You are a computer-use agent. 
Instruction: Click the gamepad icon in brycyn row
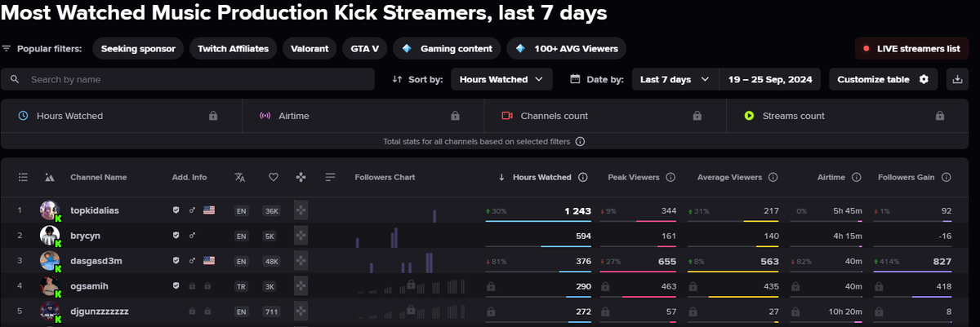[301, 236]
